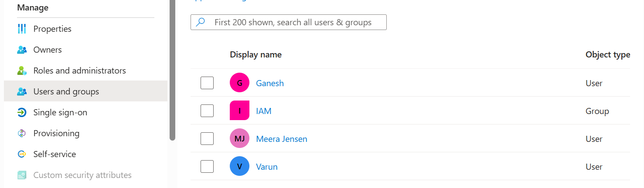This screenshot has width=644, height=188.
Task: Open the IAM group link
Action: coord(264,111)
